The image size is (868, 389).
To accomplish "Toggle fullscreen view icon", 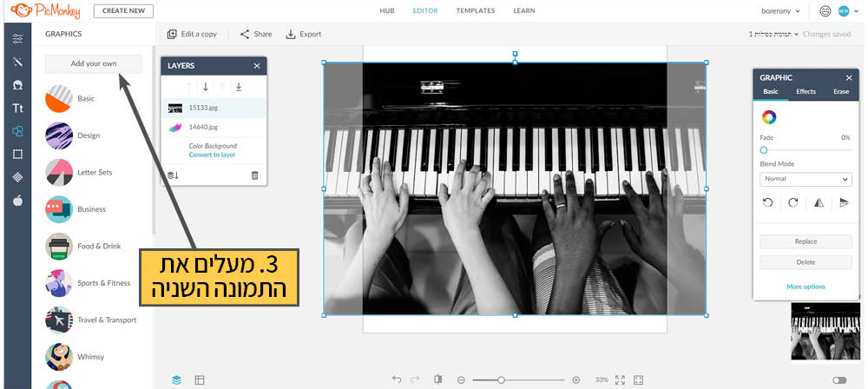I will (638, 379).
